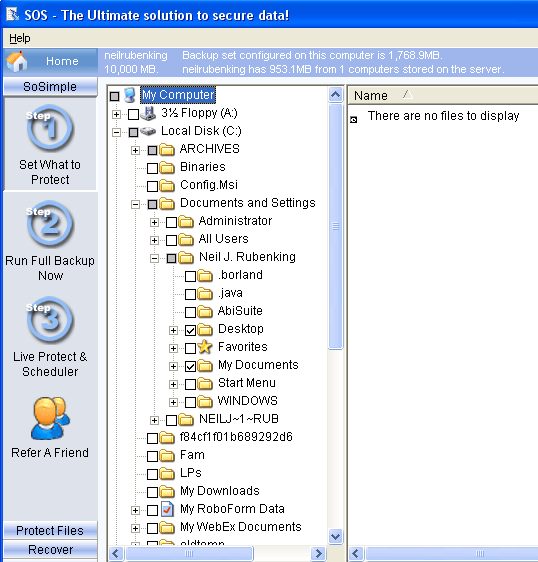This screenshot has height=562, width=538.
Task: Collapse the Local Disk (C:) node
Action: pos(116,132)
